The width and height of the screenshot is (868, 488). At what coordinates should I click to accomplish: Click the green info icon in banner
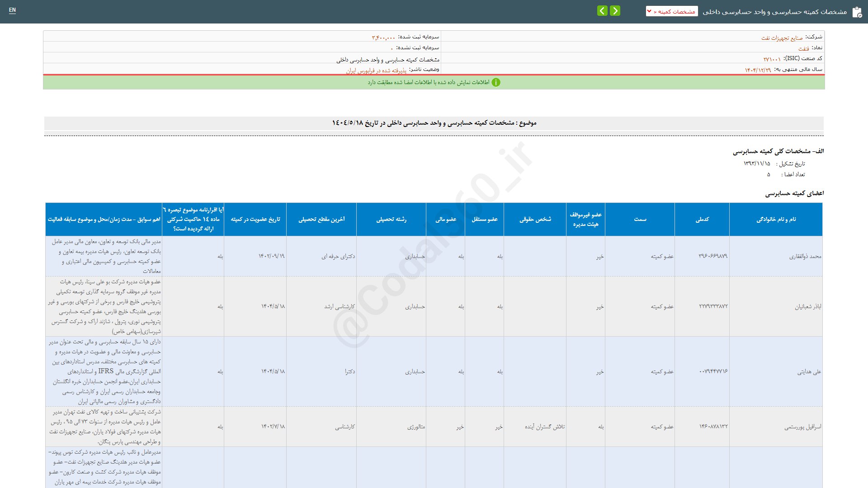[496, 82]
